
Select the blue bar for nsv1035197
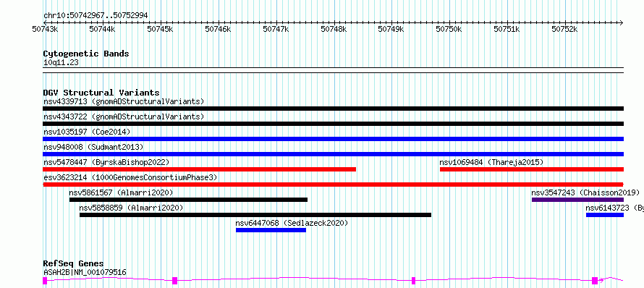333,139
